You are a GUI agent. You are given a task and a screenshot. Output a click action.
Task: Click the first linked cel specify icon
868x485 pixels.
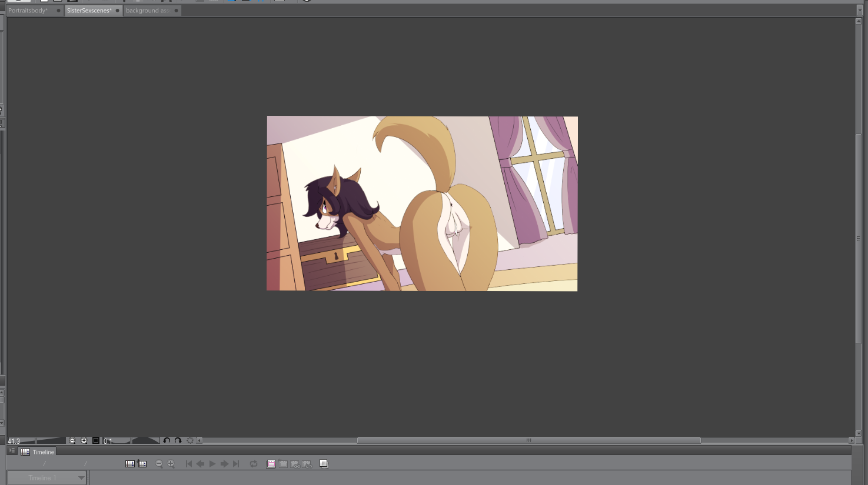tap(295, 464)
